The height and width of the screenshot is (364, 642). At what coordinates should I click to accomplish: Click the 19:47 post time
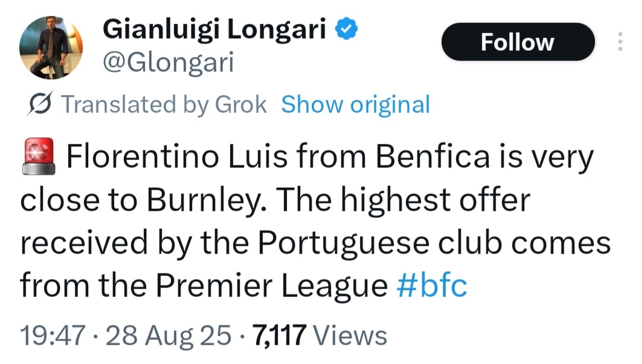(54, 335)
